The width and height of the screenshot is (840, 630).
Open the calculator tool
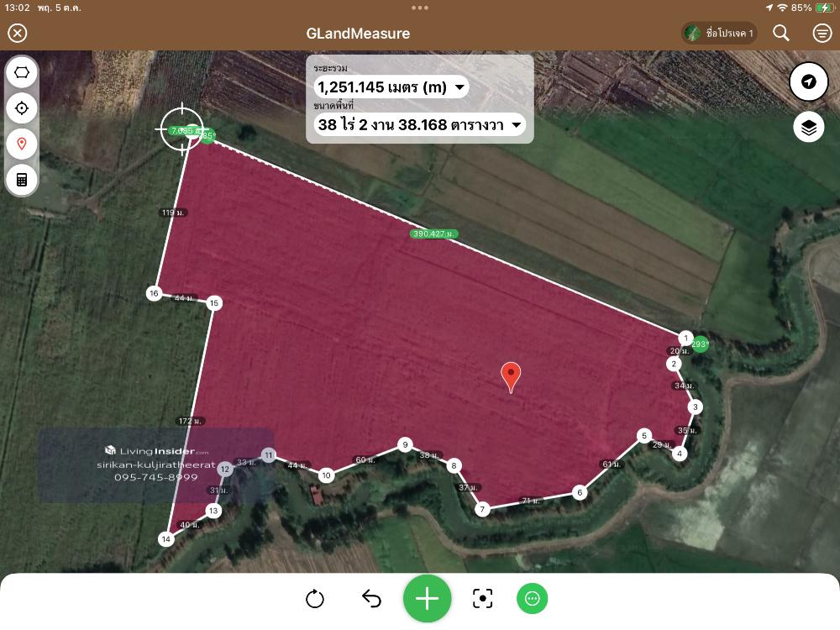point(22,180)
